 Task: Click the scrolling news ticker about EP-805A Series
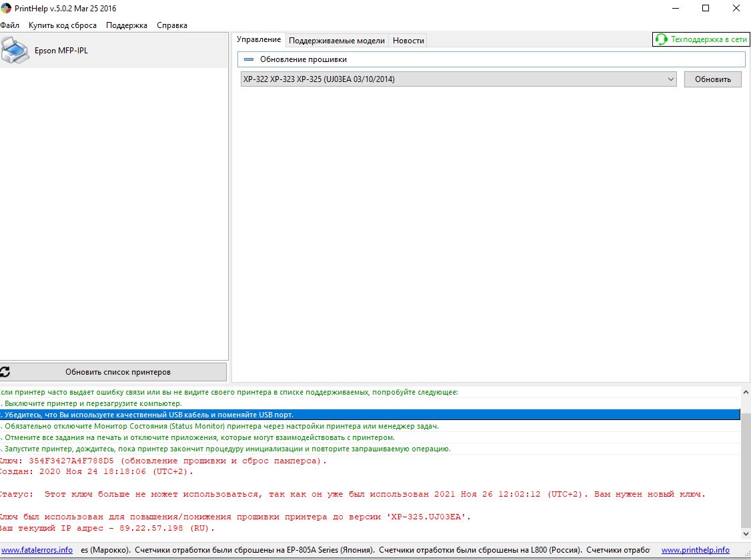click(365, 550)
